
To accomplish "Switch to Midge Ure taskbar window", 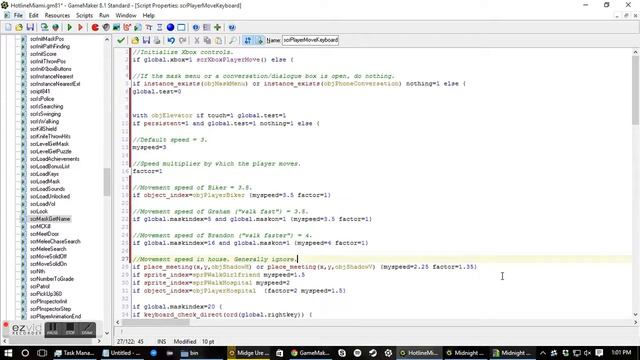I will coord(249,353).
